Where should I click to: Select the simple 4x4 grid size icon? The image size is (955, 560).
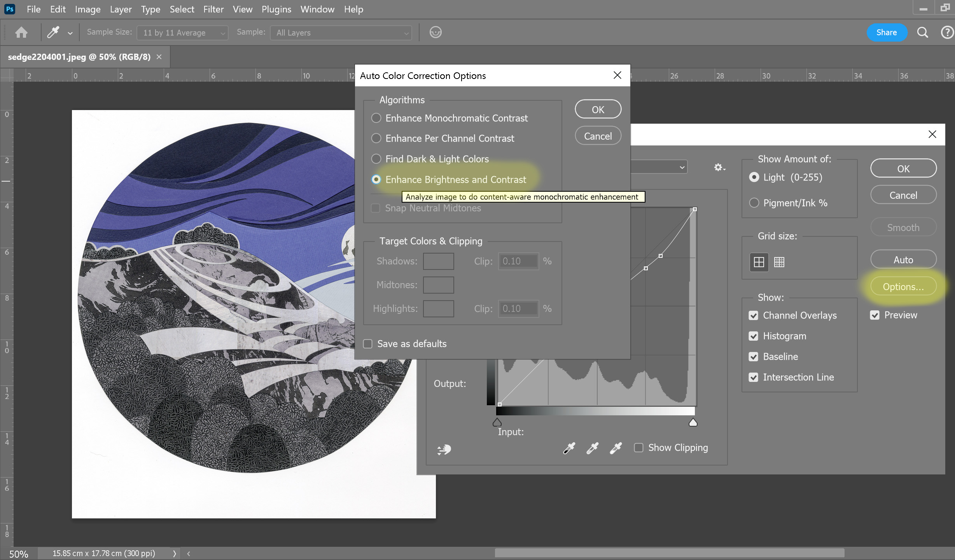[759, 262]
